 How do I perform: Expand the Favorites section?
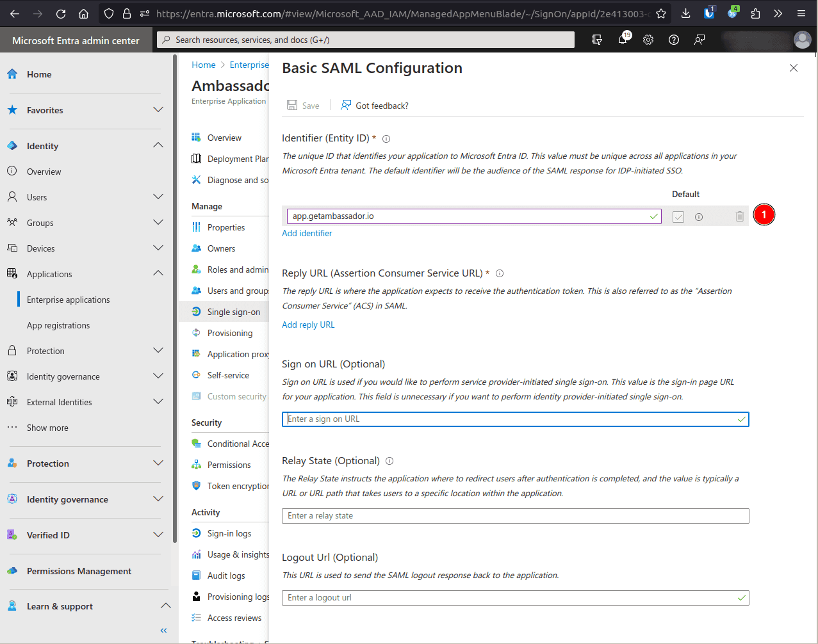click(158, 110)
